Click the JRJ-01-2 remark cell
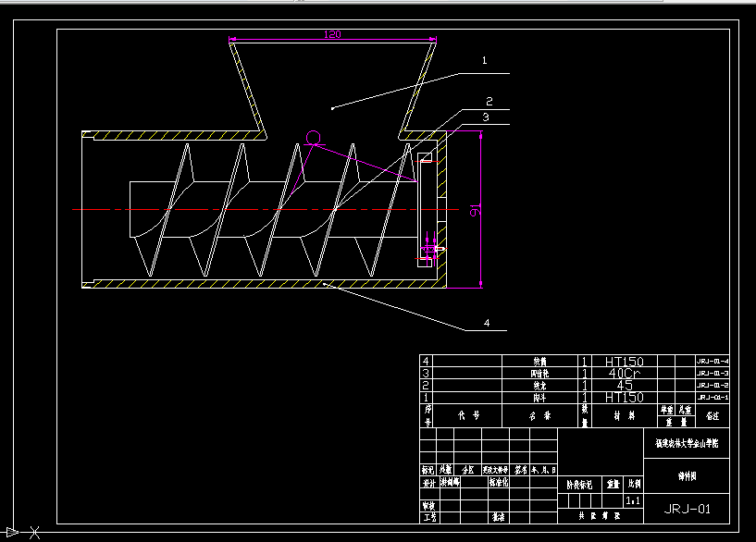Viewport: 756px width, 542px height. (x=713, y=385)
